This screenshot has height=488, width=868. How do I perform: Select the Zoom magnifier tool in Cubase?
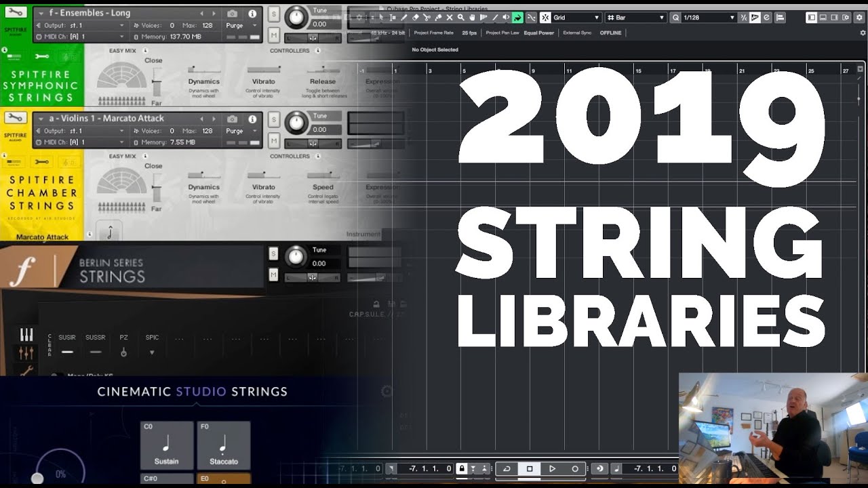point(460,18)
